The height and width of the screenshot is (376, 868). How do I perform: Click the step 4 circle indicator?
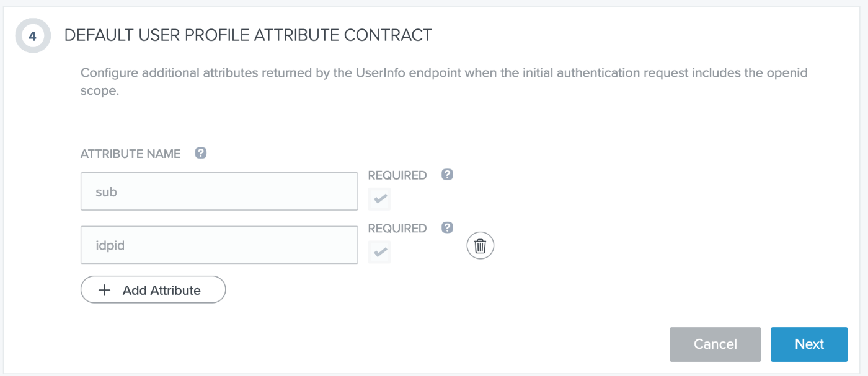click(x=33, y=36)
